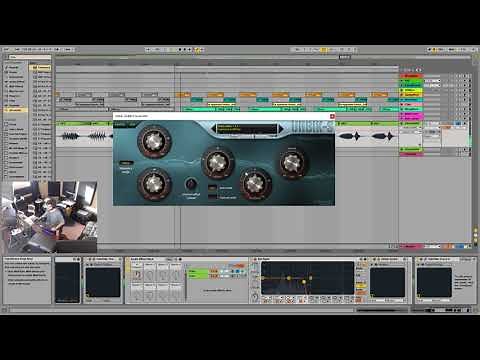Viewport: 480px width, 360px height.
Task: Click the browser search field
Action: (29, 57)
